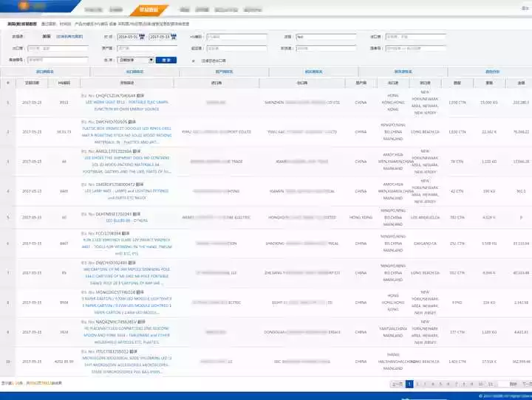Select the '1,000 CTN' quantity cell in row 1
The width and height of the screenshot is (532, 400).
[457, 103]
